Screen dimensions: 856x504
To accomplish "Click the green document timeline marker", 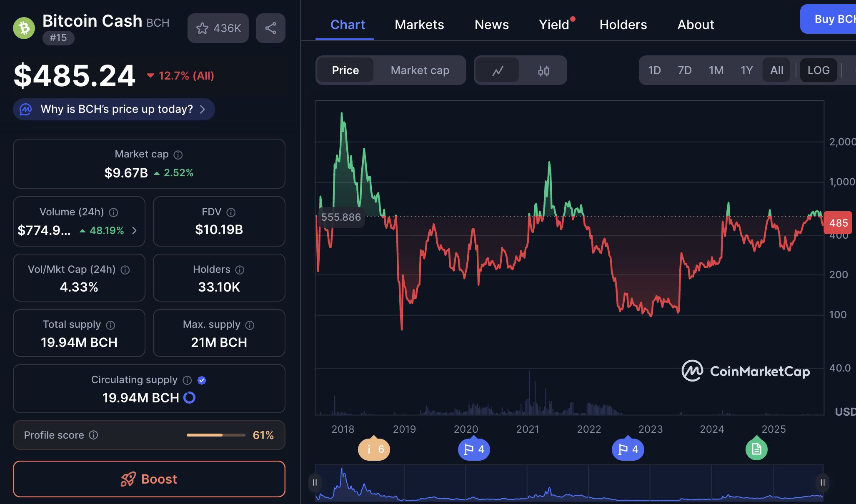I will [x=756, y=449].
